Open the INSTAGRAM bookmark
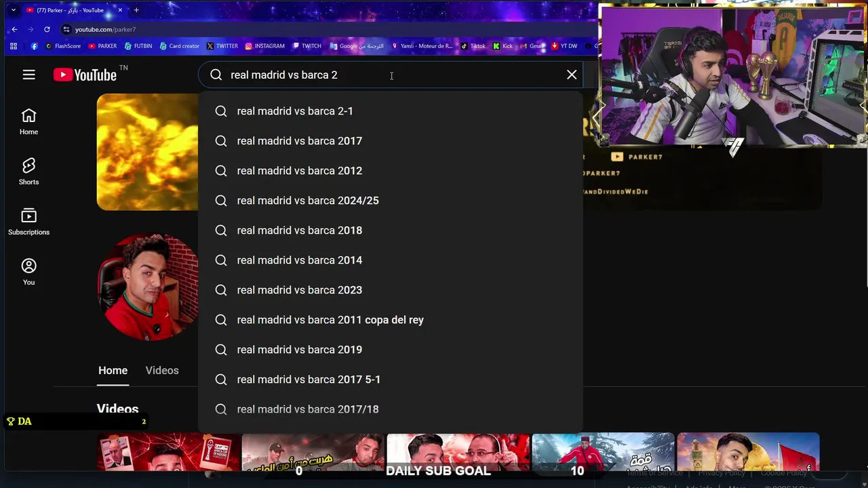The height and width of the screenshot is (488, 868). point(264,46)
